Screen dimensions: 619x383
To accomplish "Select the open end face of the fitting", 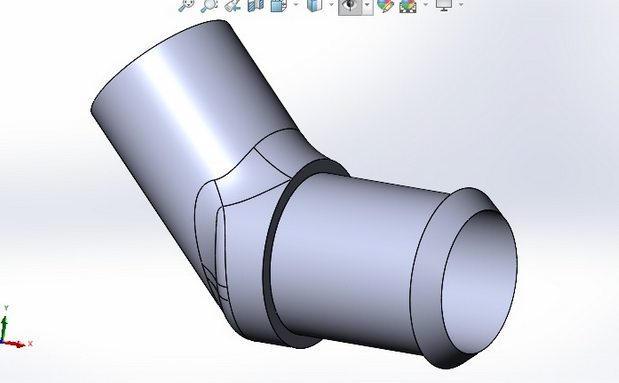I will coord(478,282).
